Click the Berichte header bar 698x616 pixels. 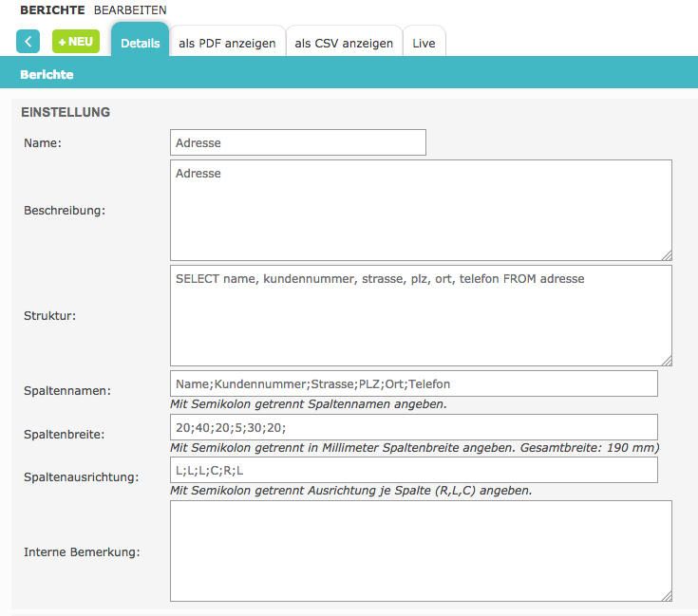349,74
